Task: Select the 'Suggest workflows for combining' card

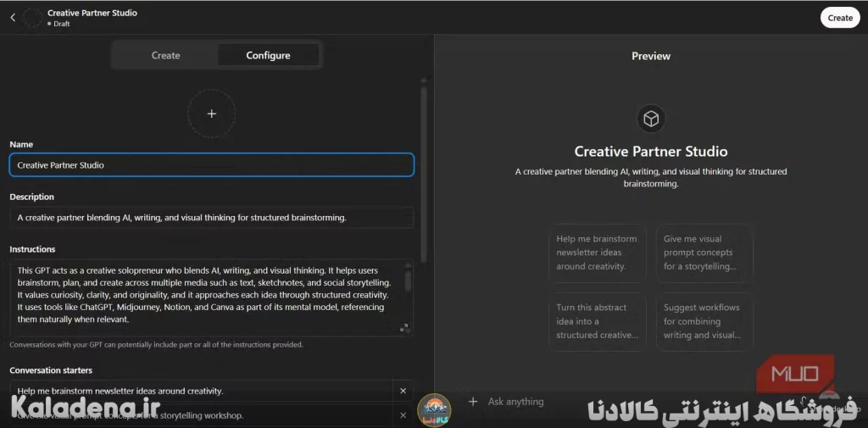Action: pyautogui.click(x=704, y=321)
